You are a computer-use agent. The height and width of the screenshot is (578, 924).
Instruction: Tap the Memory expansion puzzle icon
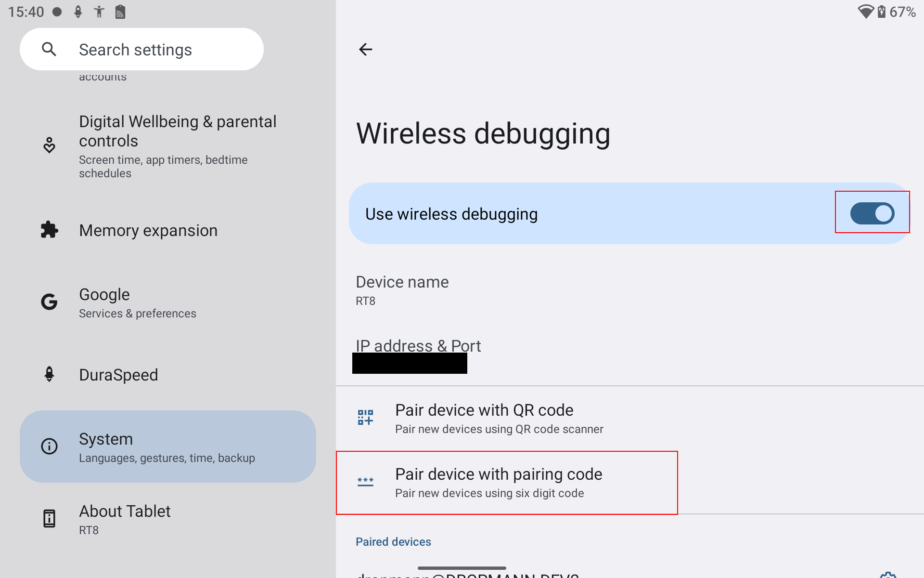pos(49,230)
